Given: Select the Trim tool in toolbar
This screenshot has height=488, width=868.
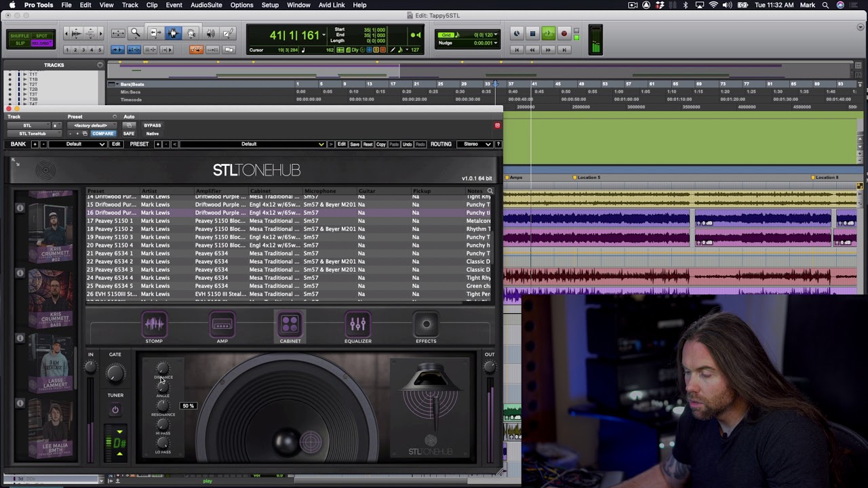Looking at the screenshot, I should coord(155,33).
